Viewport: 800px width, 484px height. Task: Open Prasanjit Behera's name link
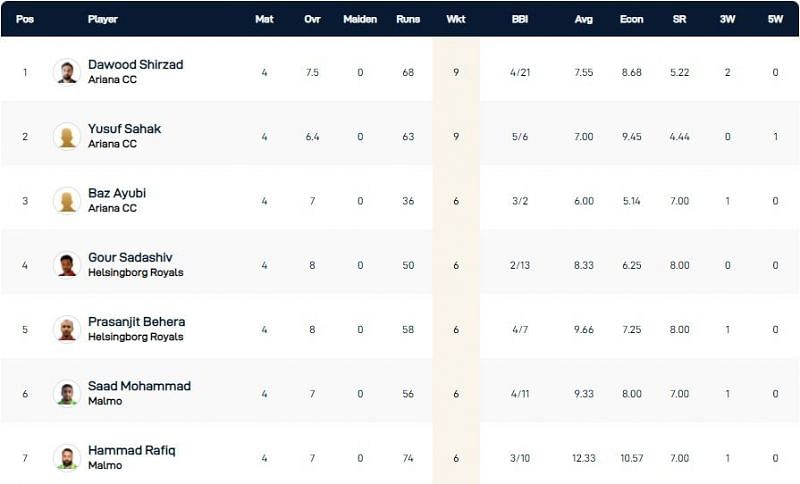coord(136,322)
